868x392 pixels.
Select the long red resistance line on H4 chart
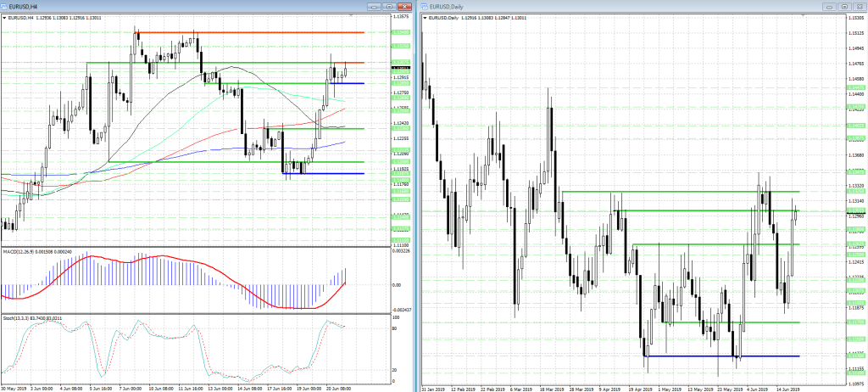coord(249,33)
